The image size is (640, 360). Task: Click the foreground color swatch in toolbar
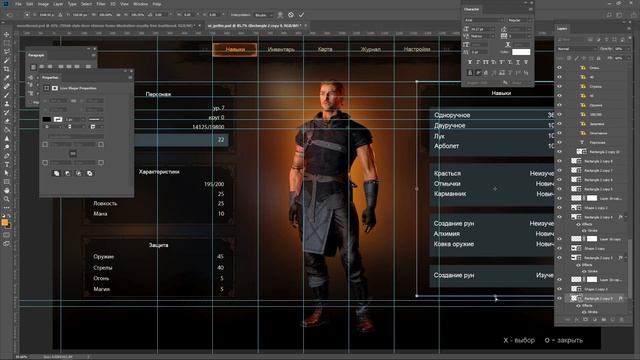(x=5, y=222)
